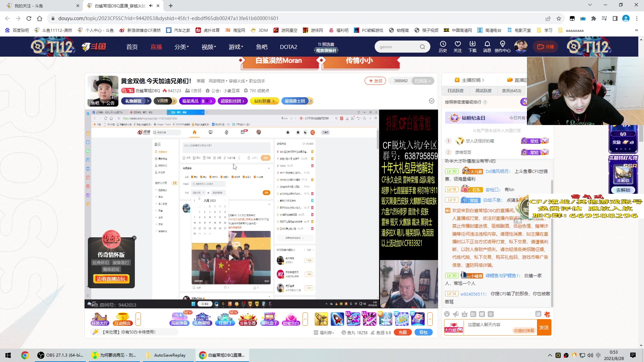Open the 背包 backpack button
644x362 pixels.
point(423,333)
